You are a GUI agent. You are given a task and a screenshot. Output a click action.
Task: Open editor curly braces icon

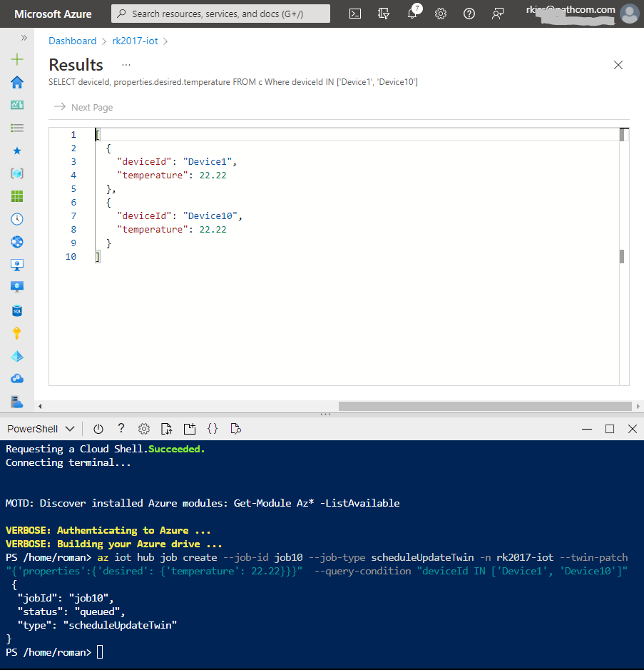tap(213, 429)
